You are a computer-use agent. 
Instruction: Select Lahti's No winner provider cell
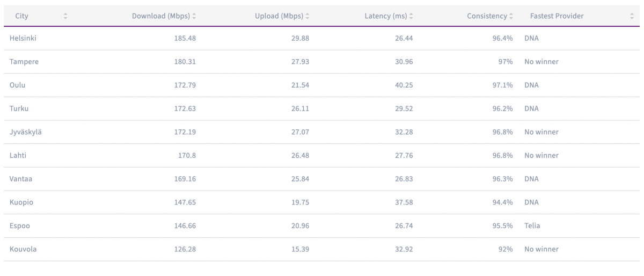click(x=541, y=156)
